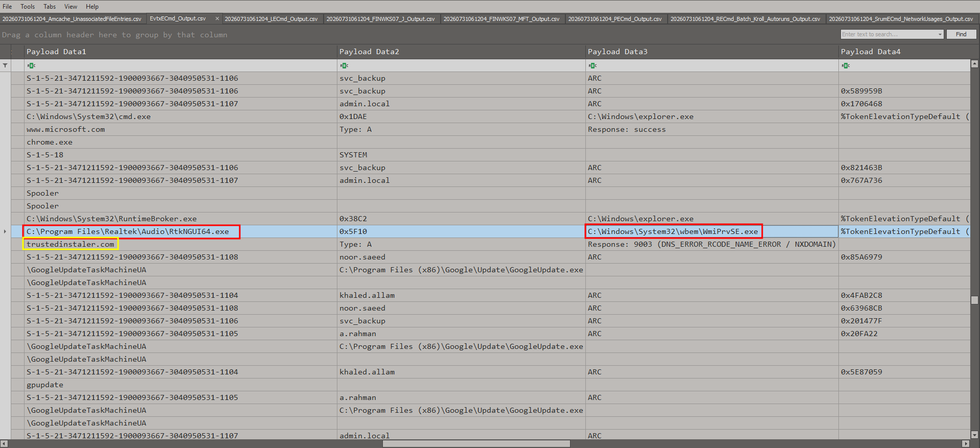Open the File menu

click(7, 6)
